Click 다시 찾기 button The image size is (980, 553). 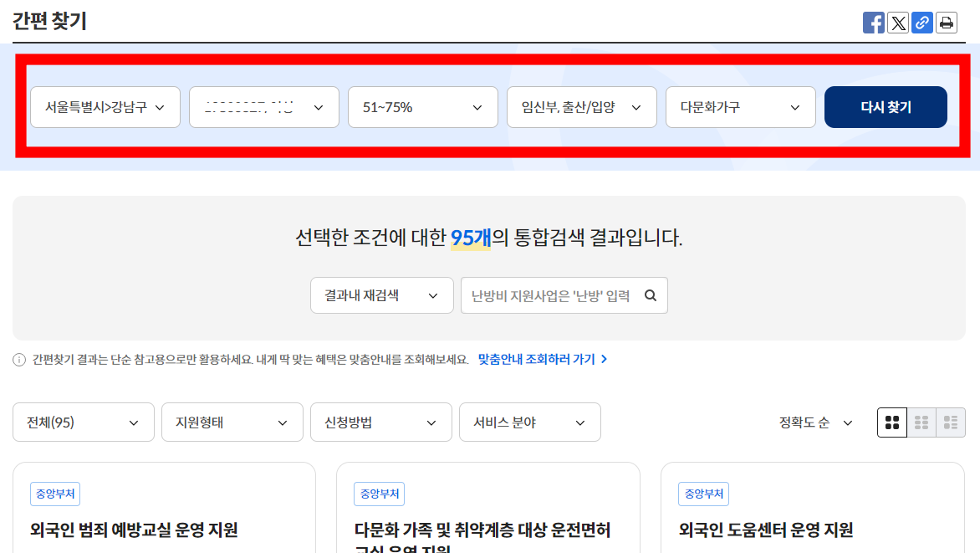tap(886, 107)
